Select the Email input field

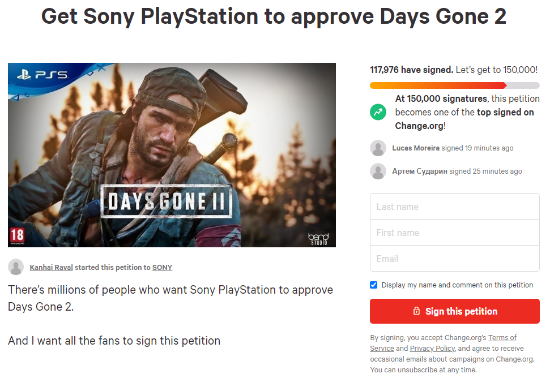coord(455,258)
